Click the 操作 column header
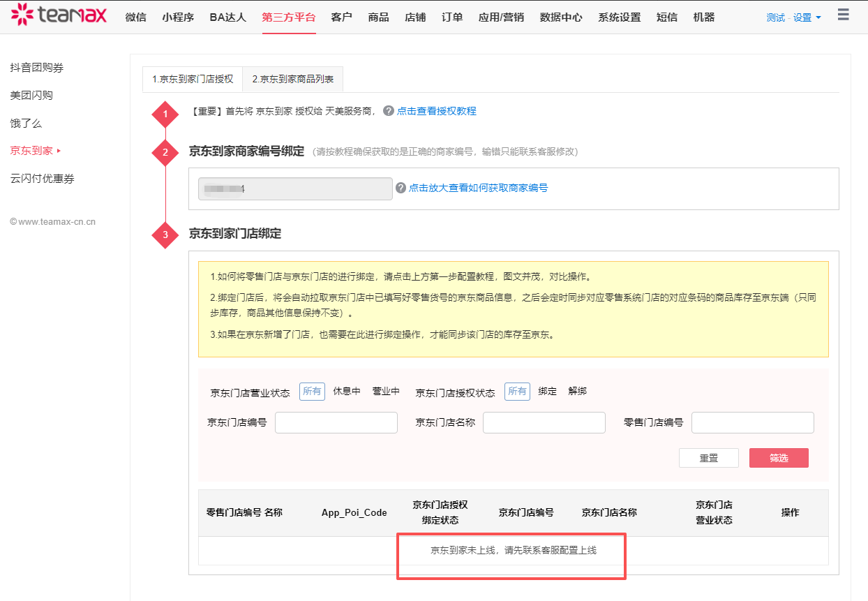This screenshot has width=868, height=601. tap(790, 512)
